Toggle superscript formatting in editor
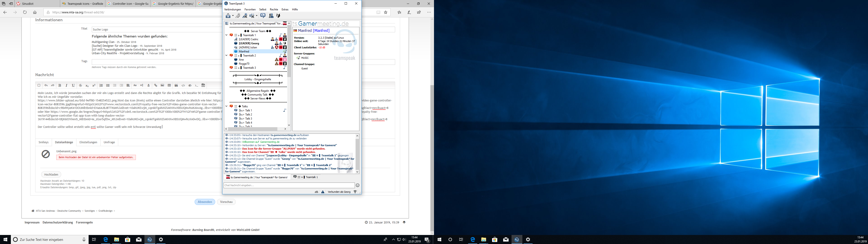The width and height of the screenshot is (868, 244). [94, 86]
